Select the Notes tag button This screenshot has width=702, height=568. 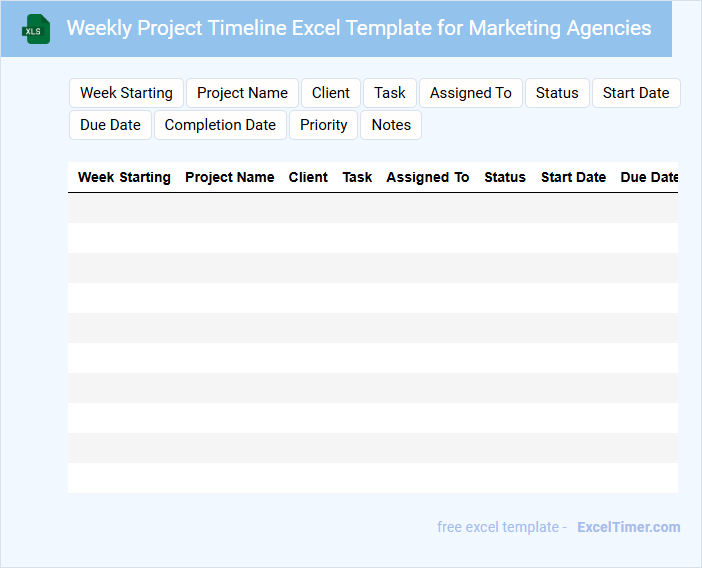tap(391, 125)
